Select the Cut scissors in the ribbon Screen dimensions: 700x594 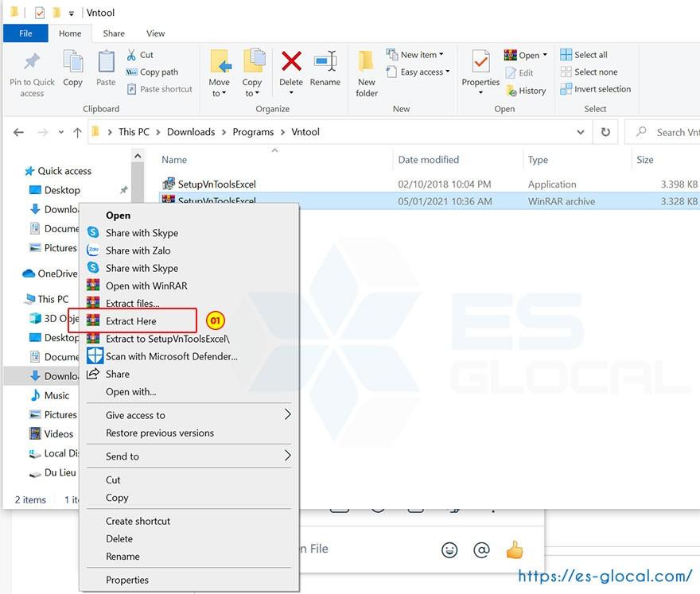pyautogui.click(x=131, y=55)
